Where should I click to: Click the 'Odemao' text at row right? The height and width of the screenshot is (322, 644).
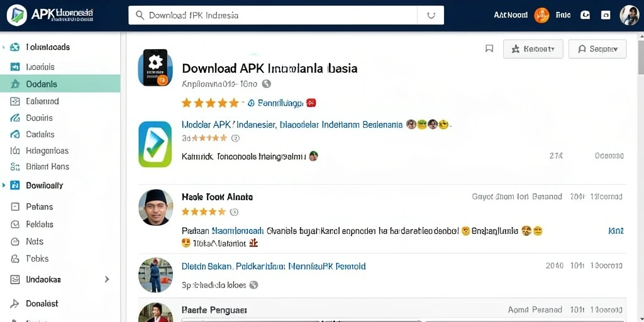coord(609,156)
